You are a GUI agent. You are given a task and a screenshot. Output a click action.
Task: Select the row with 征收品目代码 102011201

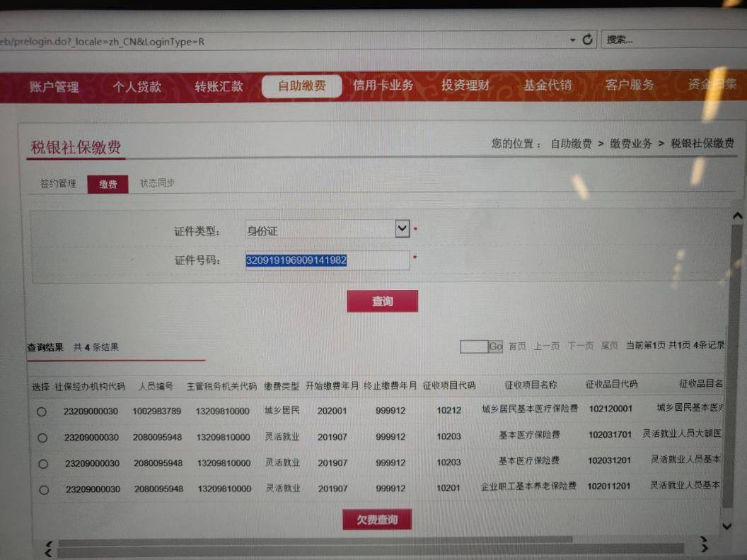44,489
